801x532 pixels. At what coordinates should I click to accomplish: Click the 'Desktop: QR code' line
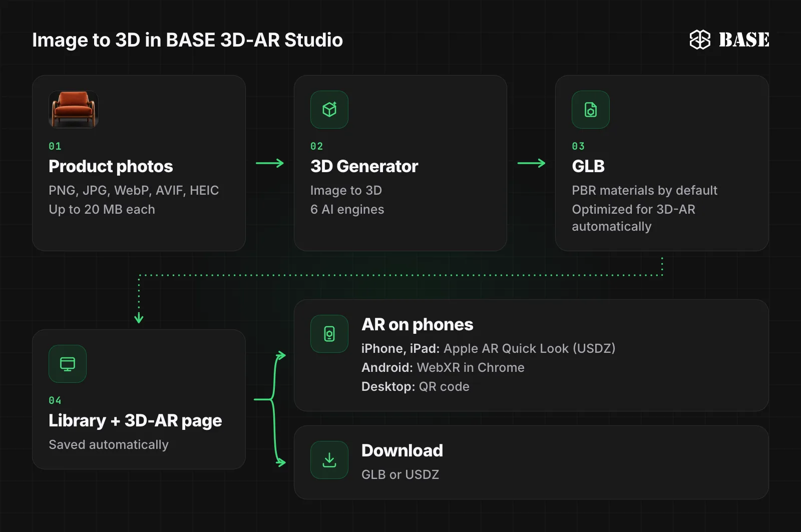[415, 386]
